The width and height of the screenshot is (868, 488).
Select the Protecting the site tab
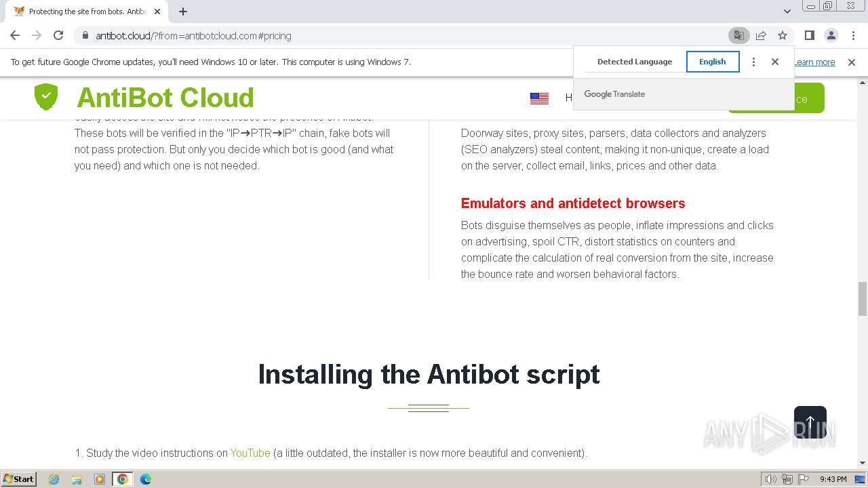click(87, 12)
